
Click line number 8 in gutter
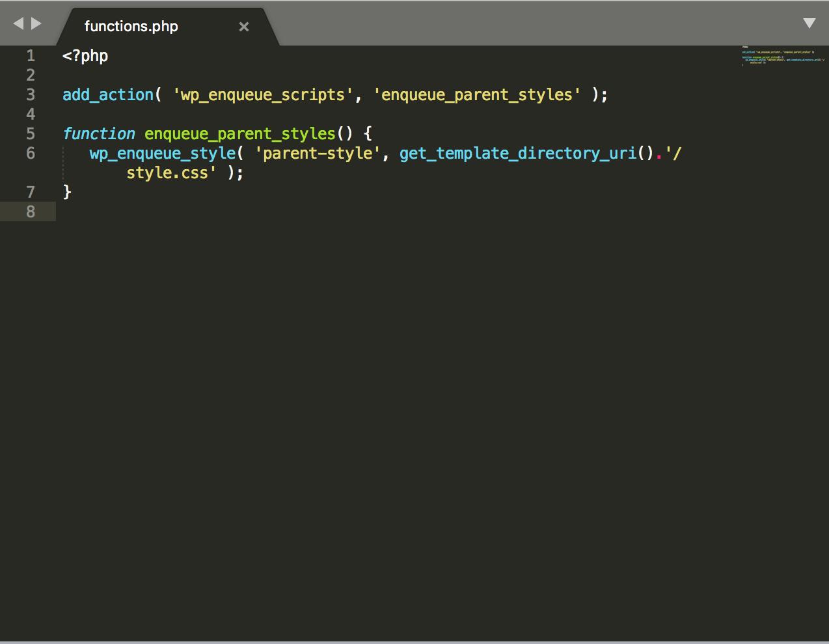pos(31,212)
